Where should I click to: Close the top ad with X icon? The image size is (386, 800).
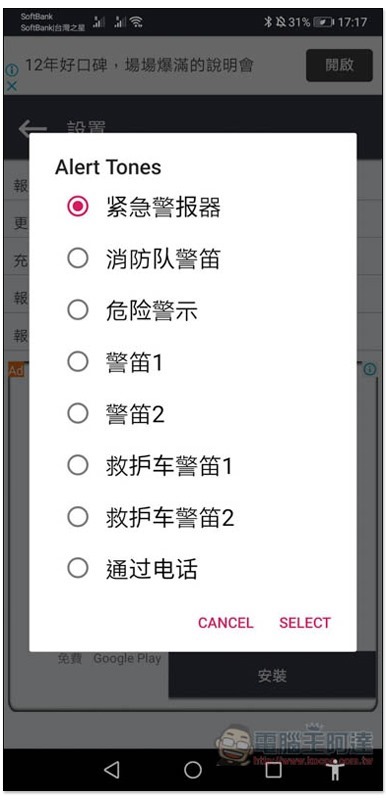(x=11, y=86)
